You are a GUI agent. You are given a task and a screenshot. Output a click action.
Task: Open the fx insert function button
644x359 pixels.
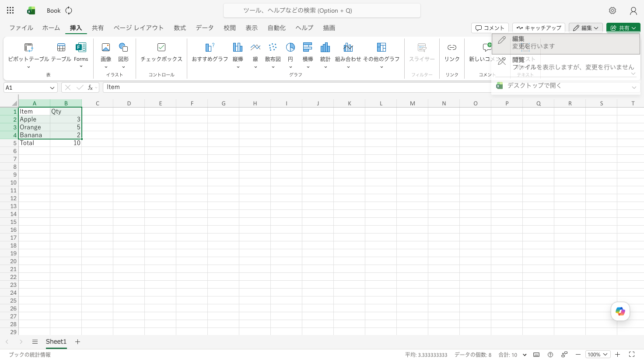pyautogui.click(x=91, y=87)
